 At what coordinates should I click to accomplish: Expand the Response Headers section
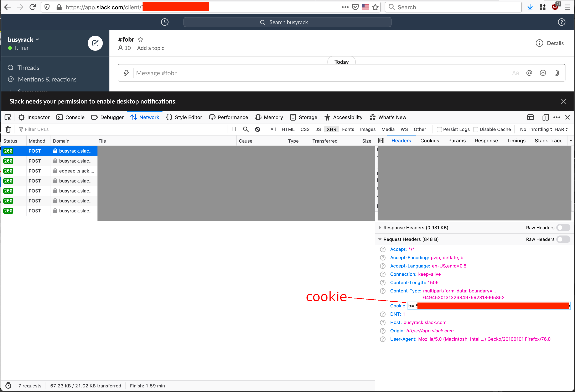click(380, 228)
